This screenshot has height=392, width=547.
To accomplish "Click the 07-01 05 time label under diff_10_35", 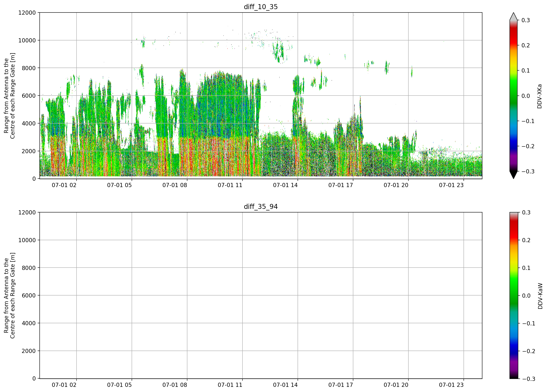I will point(119,185).
